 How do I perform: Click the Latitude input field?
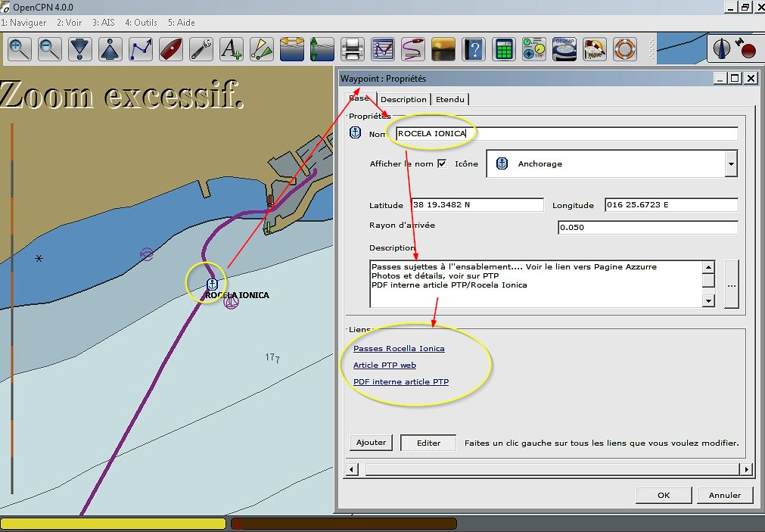coord(477,205)
